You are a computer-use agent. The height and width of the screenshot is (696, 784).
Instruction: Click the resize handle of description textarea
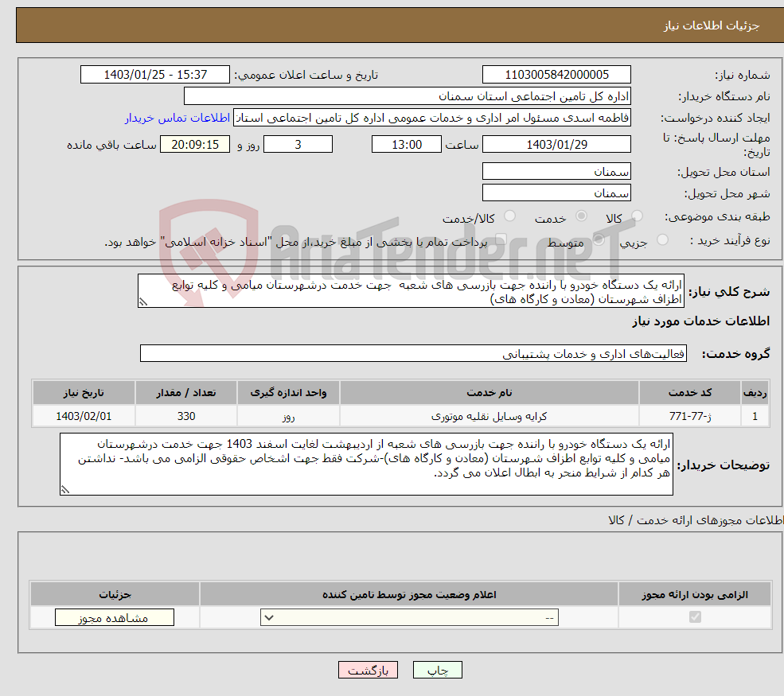pos(143,301)
